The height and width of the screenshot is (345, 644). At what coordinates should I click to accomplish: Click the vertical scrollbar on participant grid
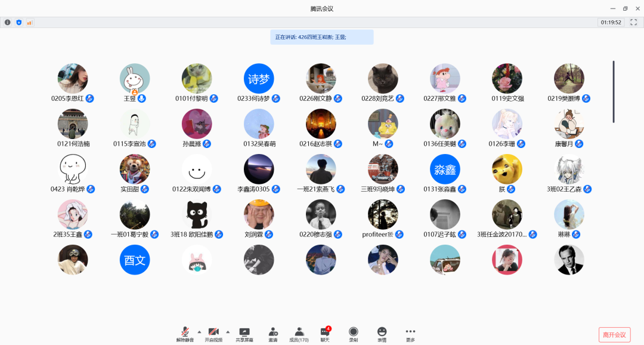614,91
